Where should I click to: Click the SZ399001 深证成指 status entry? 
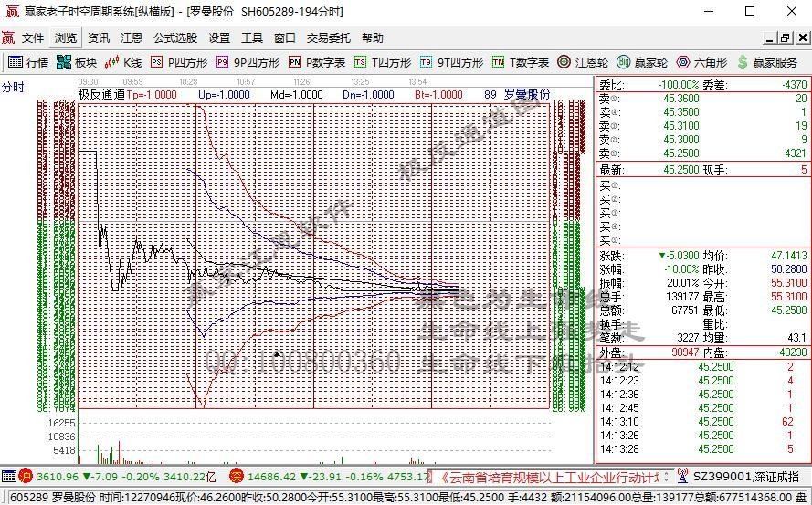click(x=745, y=476)
